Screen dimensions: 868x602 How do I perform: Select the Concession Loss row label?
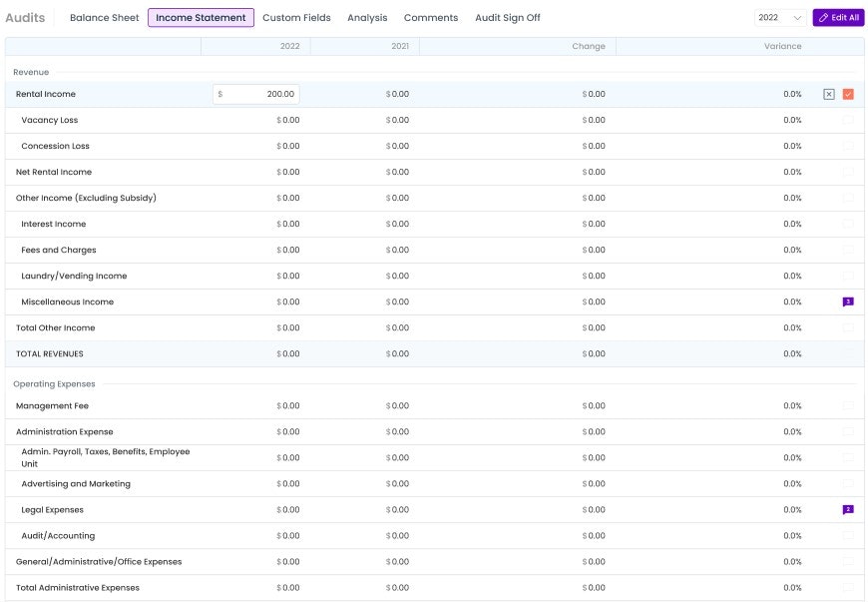point(55,146)
